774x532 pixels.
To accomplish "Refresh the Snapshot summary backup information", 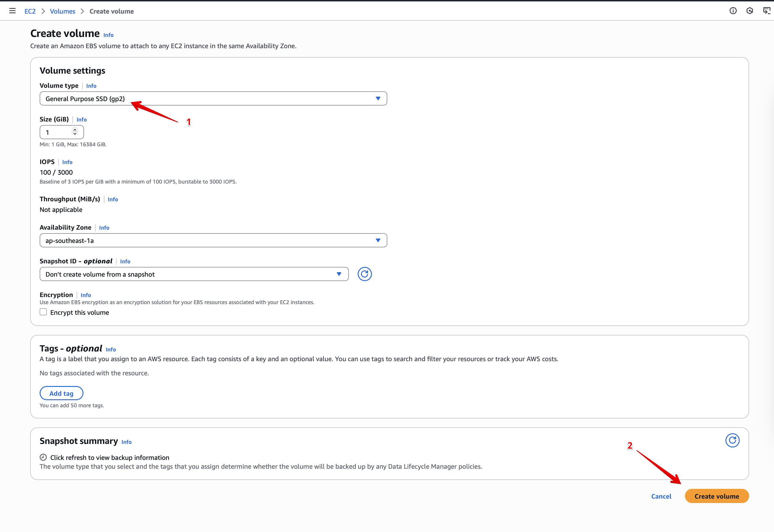I will tap(733, 440).
